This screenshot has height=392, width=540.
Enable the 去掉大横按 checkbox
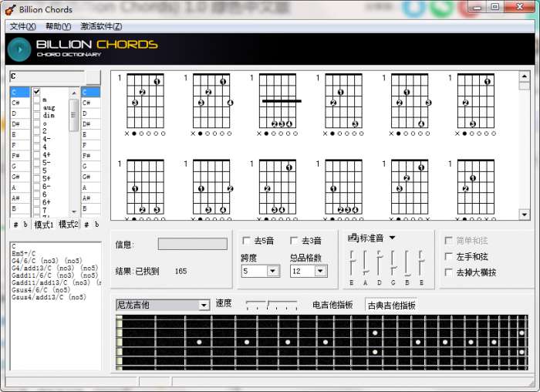coord(448,272)
